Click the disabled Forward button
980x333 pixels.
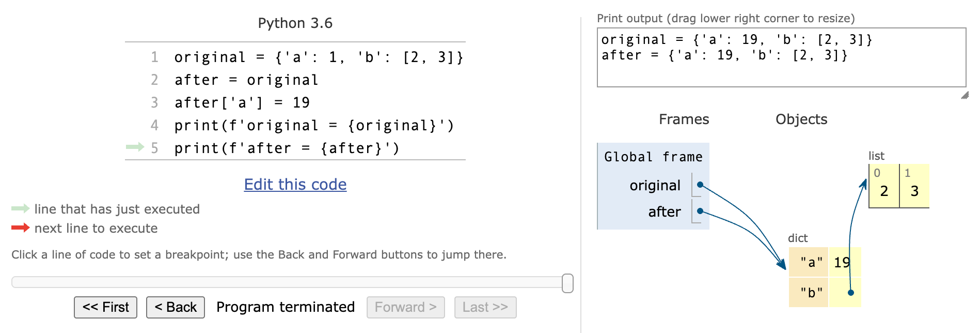pos(406,307)
